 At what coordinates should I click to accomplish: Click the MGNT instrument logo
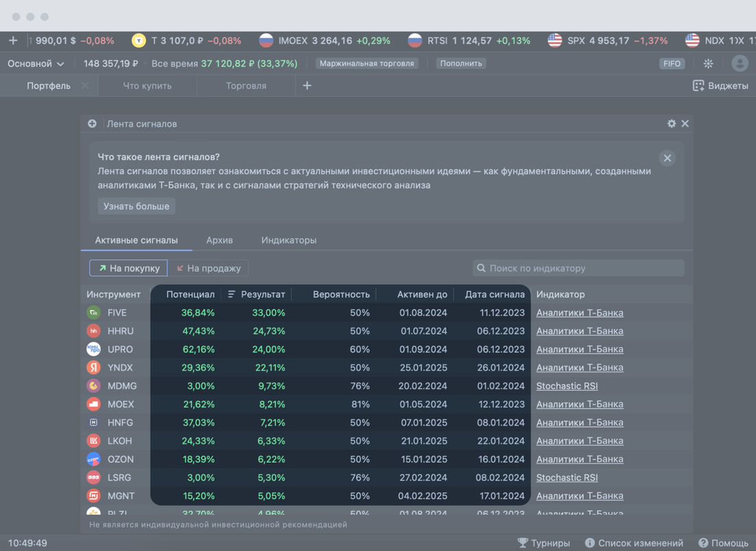pyautogui.click(x=94, y=496)
